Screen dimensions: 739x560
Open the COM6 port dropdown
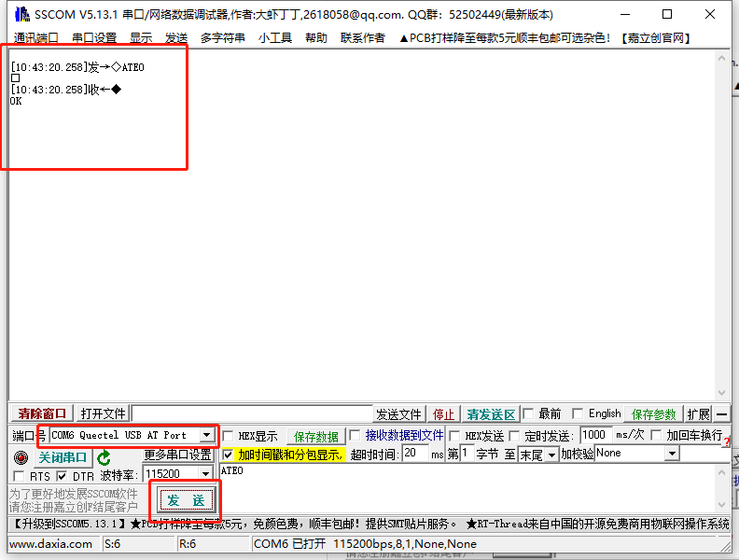206,435
